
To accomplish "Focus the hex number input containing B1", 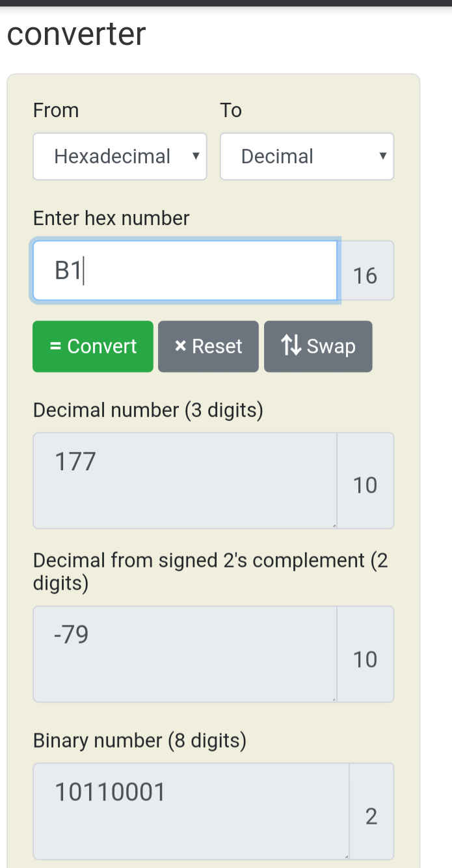I will (x=185, y=271).
